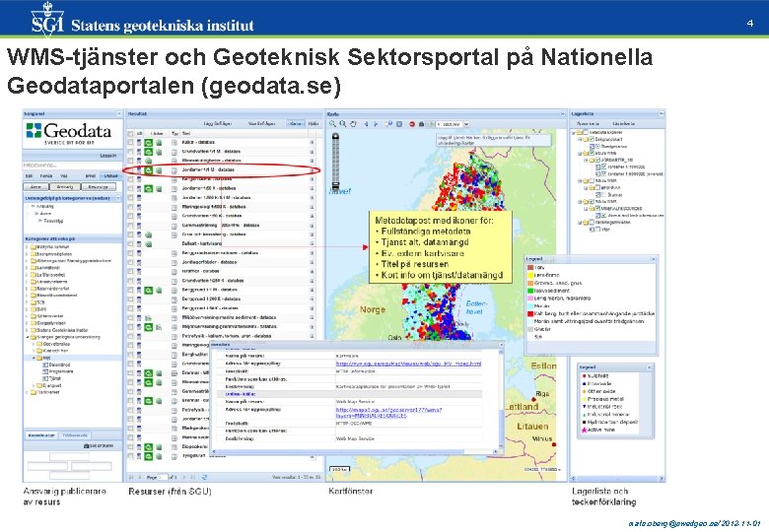Go to next map extent arrow
Image resolution: width=769 pixels, height=532 pixels.
(x=376, y=124)
